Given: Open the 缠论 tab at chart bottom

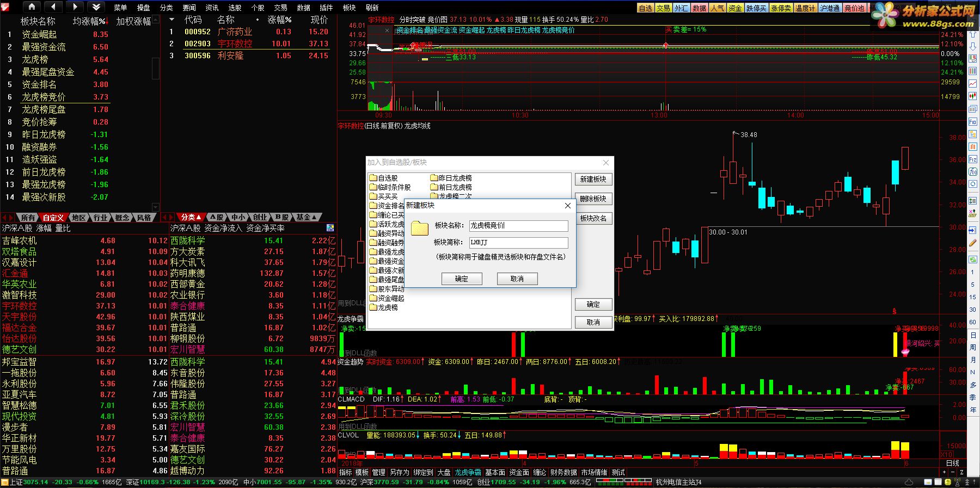Looking at the screenshot, I should point(540,472).
